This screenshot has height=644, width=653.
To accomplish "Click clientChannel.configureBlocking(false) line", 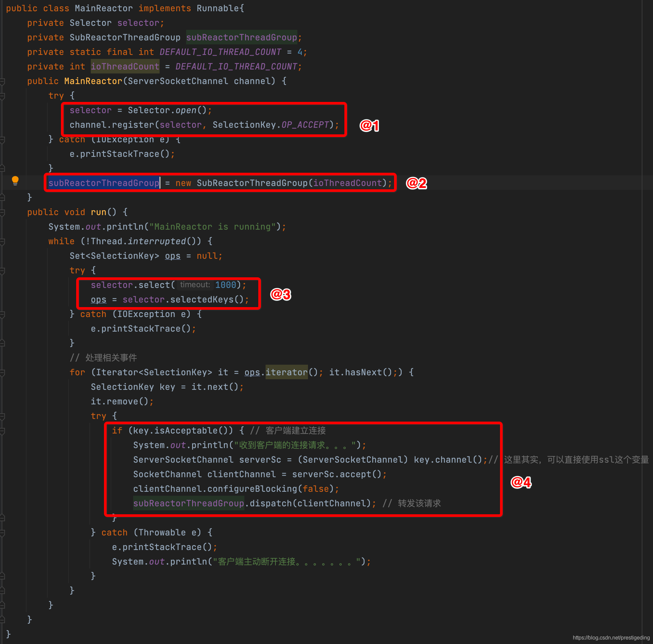I will click(236, 489).
